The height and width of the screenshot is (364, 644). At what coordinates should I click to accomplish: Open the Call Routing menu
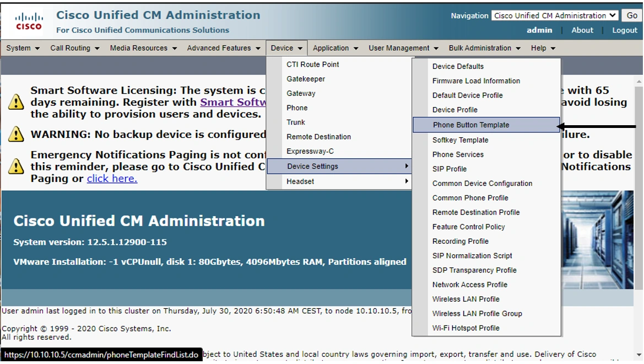pyautogui.click(x=75, y=48)
